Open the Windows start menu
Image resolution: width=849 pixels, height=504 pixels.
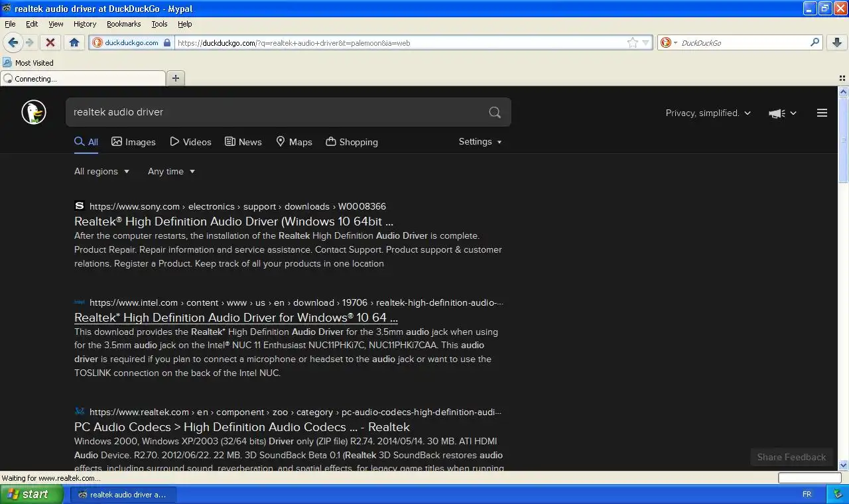(31, 494)
